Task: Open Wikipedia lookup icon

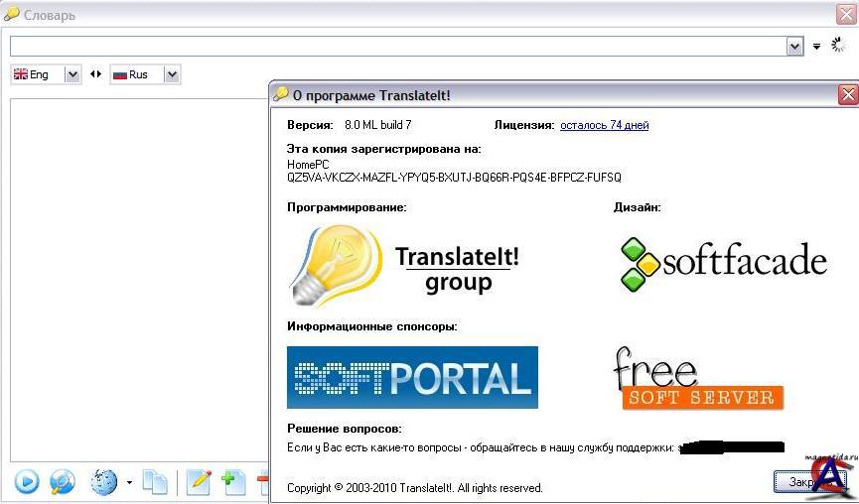Action: point(104,482)
